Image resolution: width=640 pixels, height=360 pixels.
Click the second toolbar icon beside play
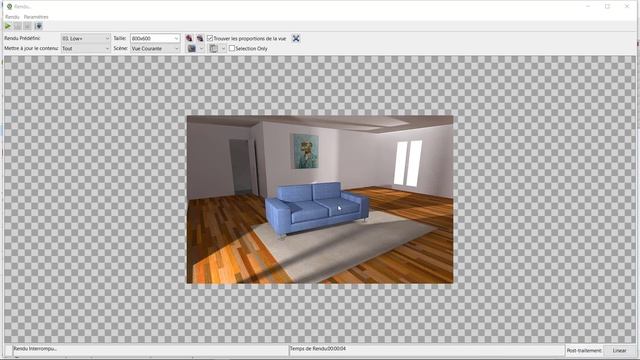tap(18, 26)
